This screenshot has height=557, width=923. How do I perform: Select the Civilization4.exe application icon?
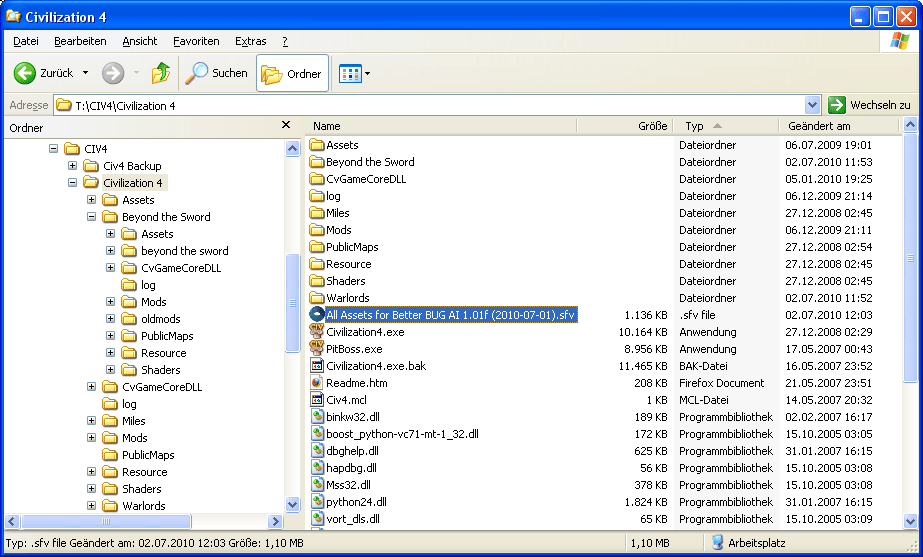click(x=317, y=331)
